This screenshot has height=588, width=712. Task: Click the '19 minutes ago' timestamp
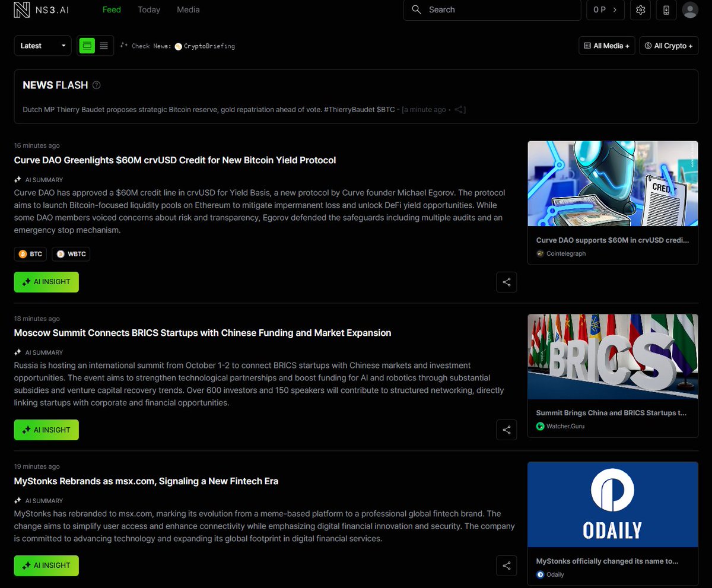pyautogui.click(x=37, y=466)
